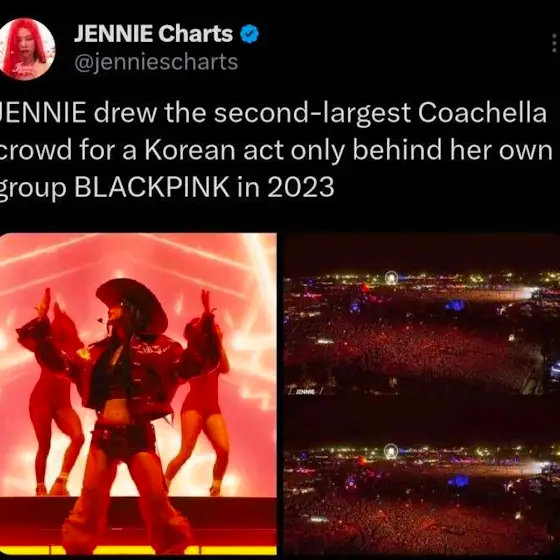The image size is (560, 560).
Task: Click the left backup dancer in photo
Action: coord(54,393)
